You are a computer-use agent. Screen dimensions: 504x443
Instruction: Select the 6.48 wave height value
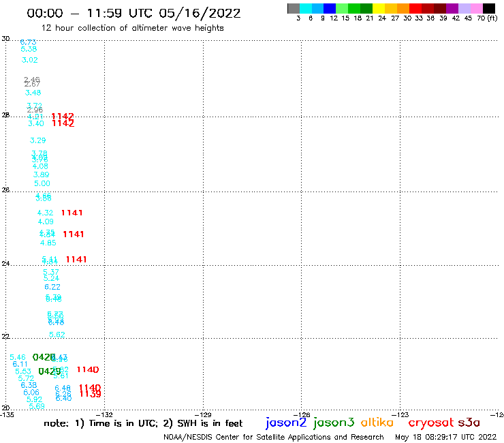[63, 388]
